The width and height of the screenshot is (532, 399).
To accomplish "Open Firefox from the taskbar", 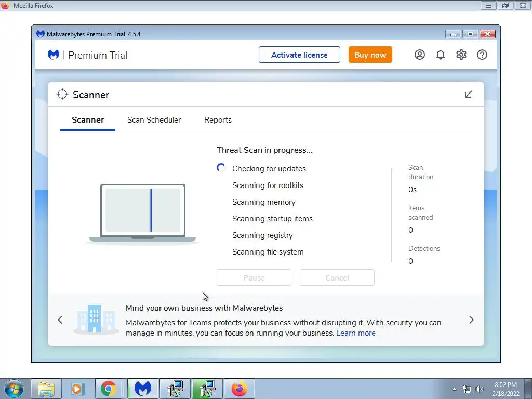I will point(239,389).
